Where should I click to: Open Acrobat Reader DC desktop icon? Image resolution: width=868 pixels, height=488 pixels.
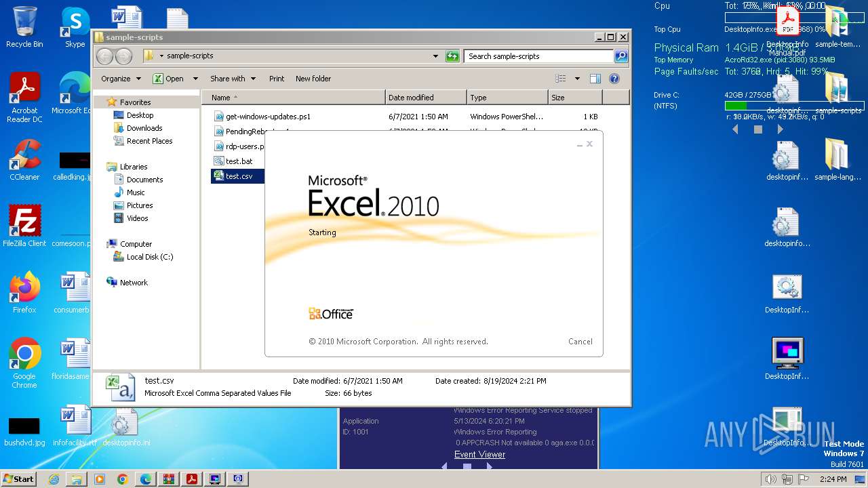pos(24,98)
